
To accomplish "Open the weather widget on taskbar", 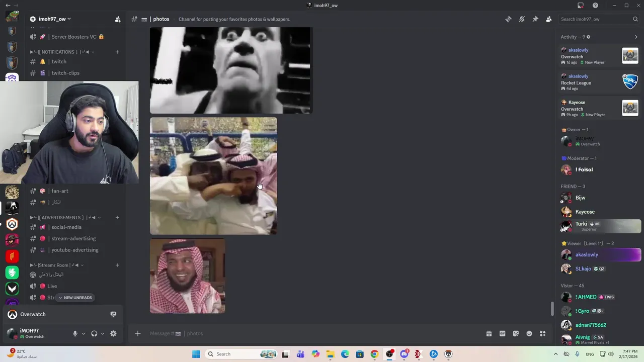I will tap(23, 354).
